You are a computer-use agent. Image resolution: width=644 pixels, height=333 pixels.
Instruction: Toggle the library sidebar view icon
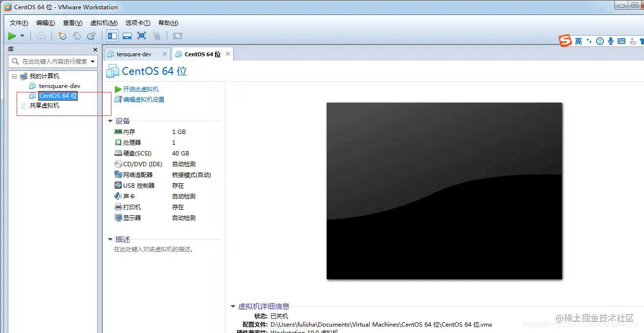[112, 36]
